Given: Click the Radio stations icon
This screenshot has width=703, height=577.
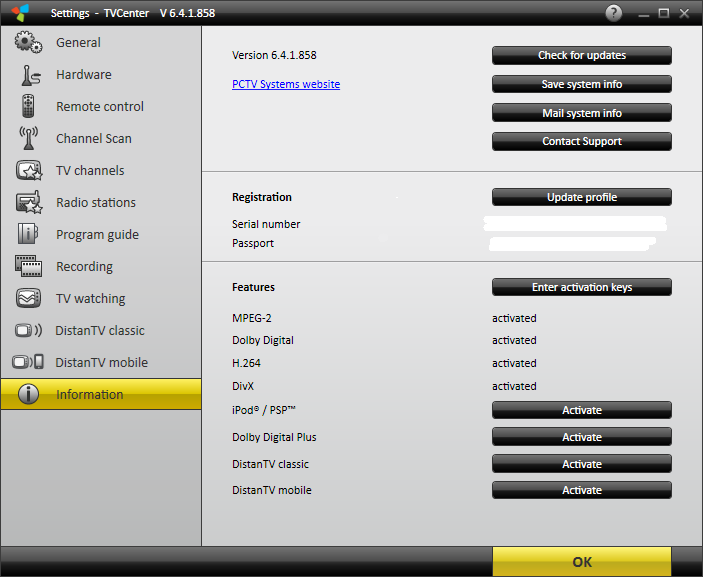Looking at the screenshot, I should (29, 202).
